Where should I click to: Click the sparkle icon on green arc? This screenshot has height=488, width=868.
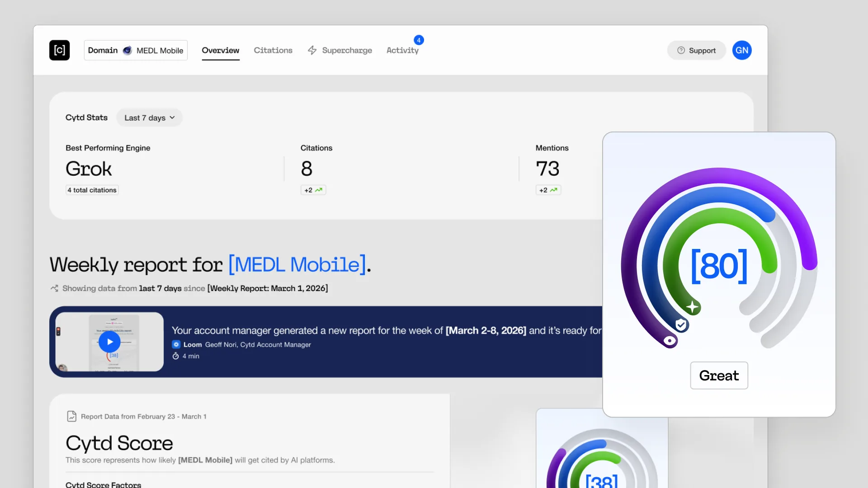pyautogui.click(x=692, y=307)
